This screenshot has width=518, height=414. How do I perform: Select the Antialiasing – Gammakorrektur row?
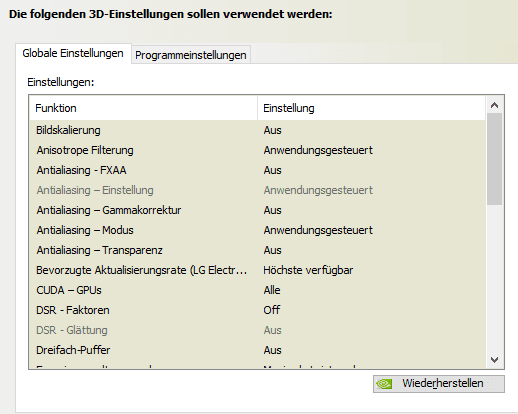point(257,210)
